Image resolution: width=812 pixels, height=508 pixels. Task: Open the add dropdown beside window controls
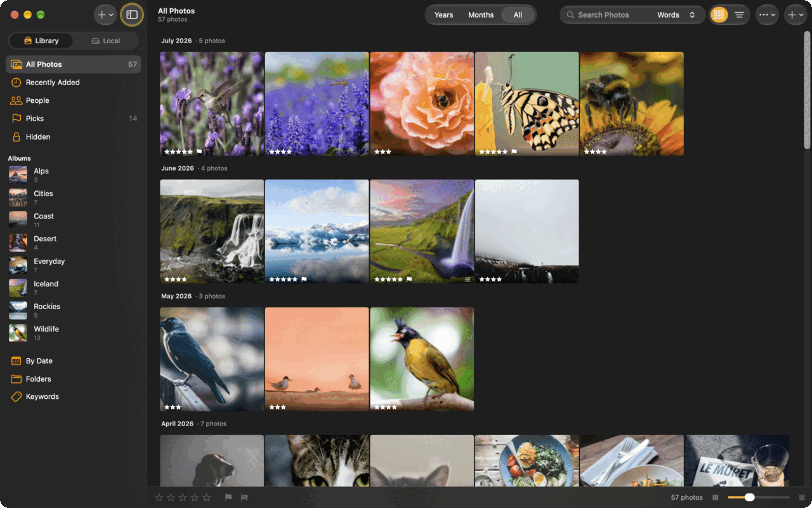tap(105, 15)
